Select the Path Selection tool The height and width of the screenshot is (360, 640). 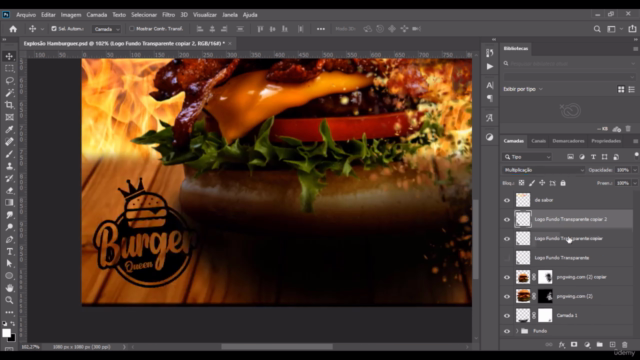[9, 264]
